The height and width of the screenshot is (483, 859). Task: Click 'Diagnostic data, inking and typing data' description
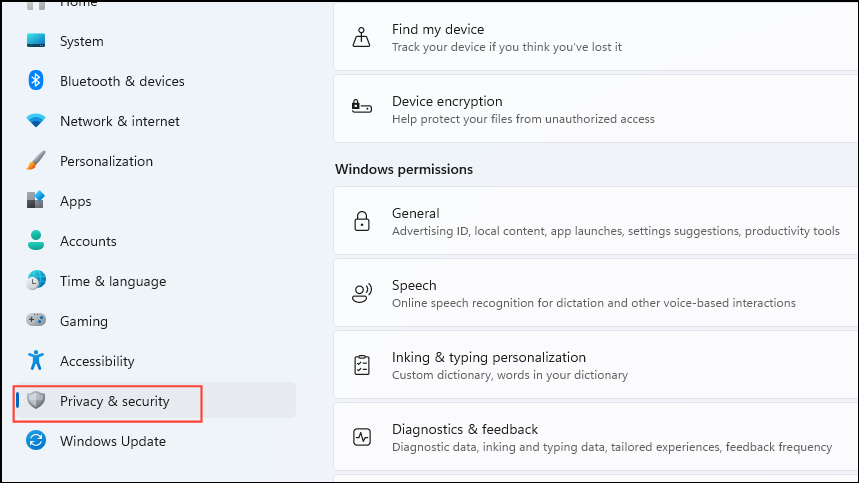(x=612, y=447)
